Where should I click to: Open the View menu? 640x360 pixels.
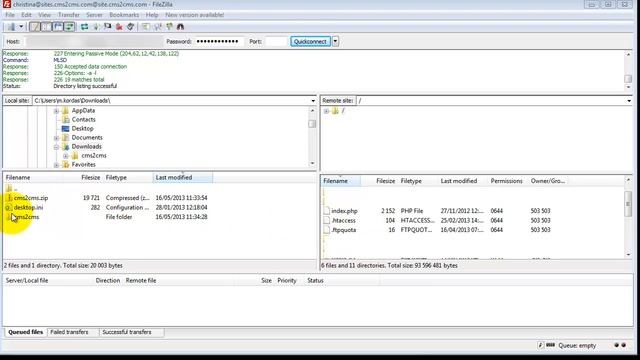pyautogui.click(x=44, y=15)
